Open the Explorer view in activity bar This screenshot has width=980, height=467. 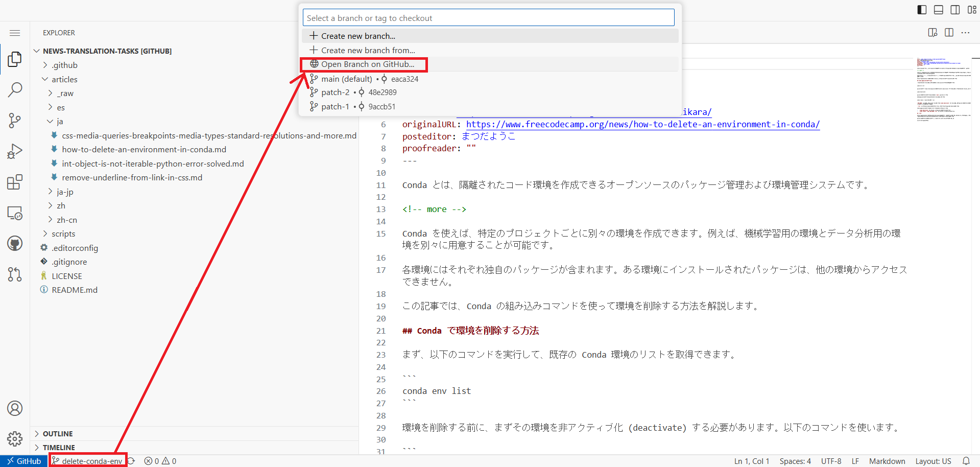(x=15, y=59)
